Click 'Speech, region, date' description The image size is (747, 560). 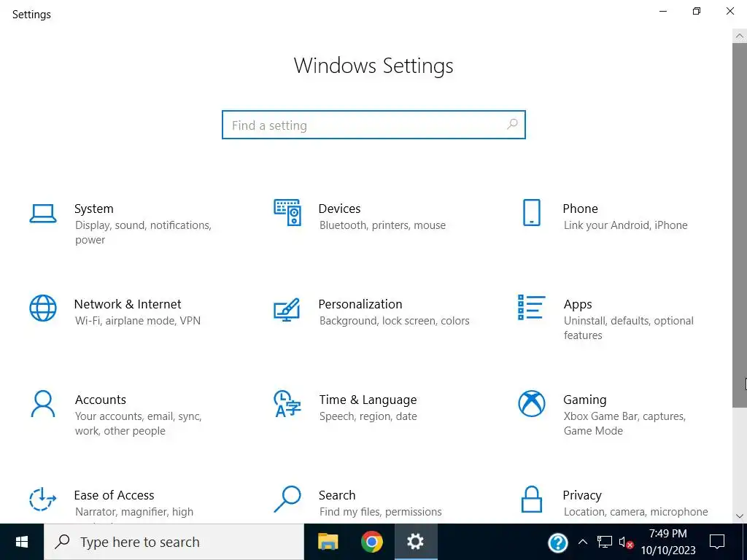(368, 416)
